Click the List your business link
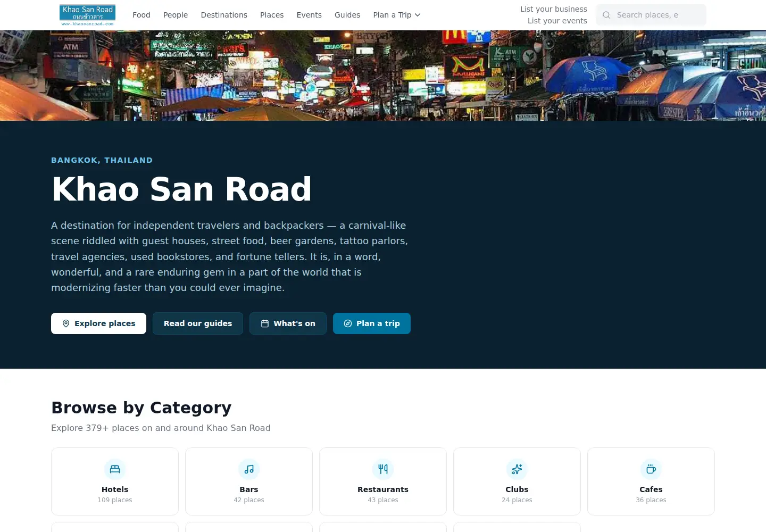 554,9
